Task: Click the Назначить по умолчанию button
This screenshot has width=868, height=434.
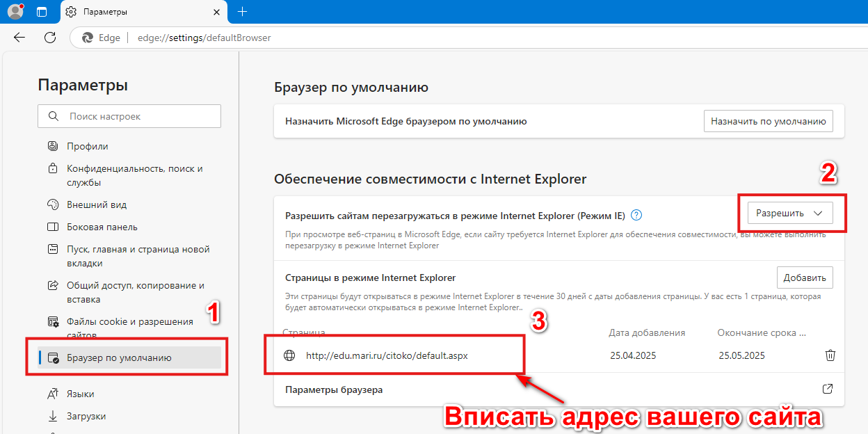Action: (768, 121)
